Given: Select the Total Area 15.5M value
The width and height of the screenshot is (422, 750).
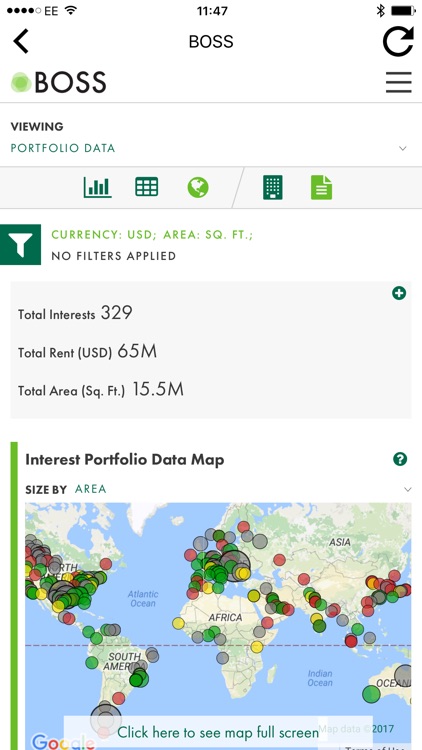Looking at the screenshot, I should (x=158, y=389).
